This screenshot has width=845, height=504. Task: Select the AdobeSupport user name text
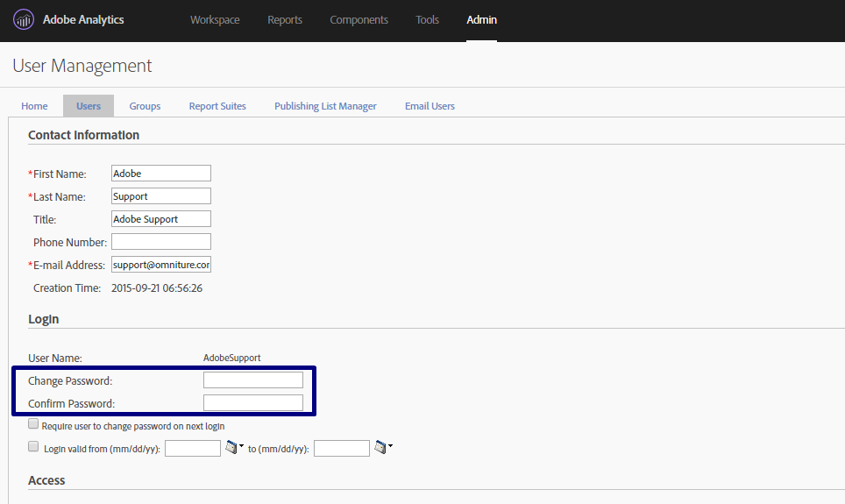[231, 358]
